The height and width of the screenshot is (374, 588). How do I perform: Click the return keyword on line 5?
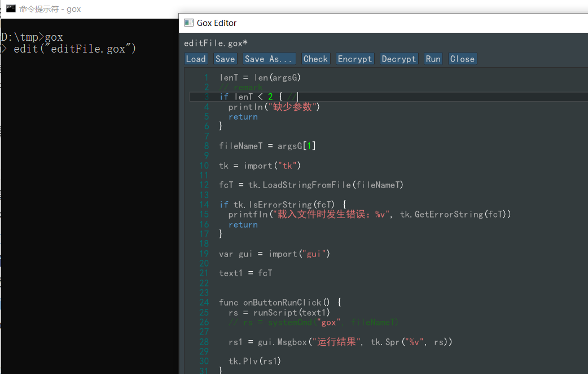243,117
